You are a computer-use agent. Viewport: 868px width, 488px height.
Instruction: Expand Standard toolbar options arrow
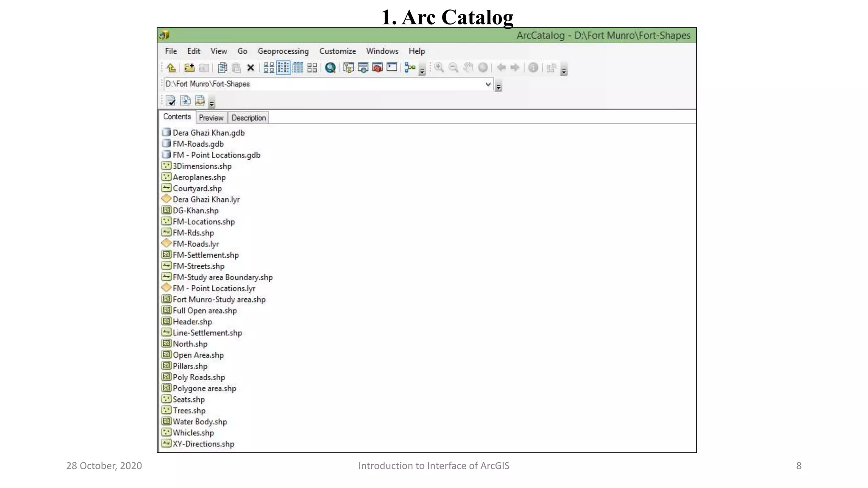(x=422, y=70)
